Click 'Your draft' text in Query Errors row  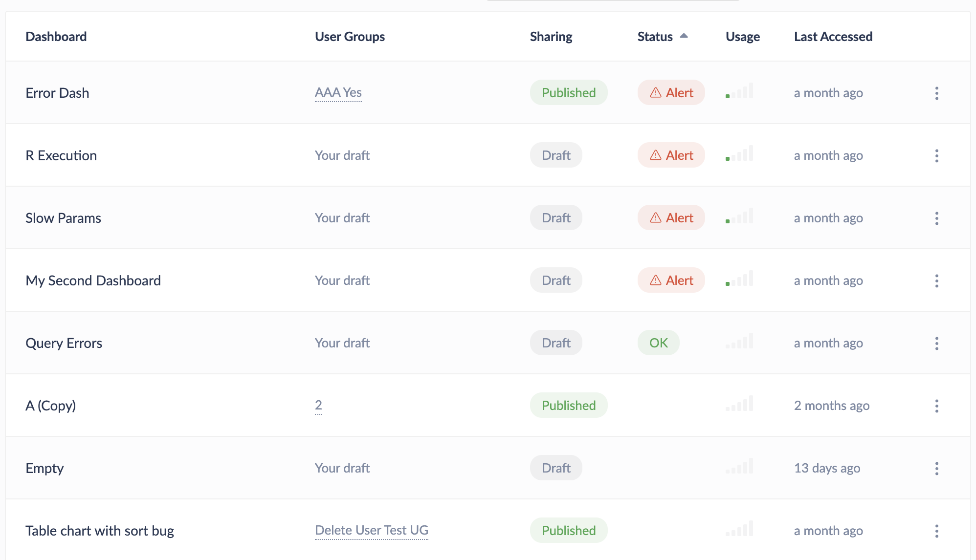342,343
